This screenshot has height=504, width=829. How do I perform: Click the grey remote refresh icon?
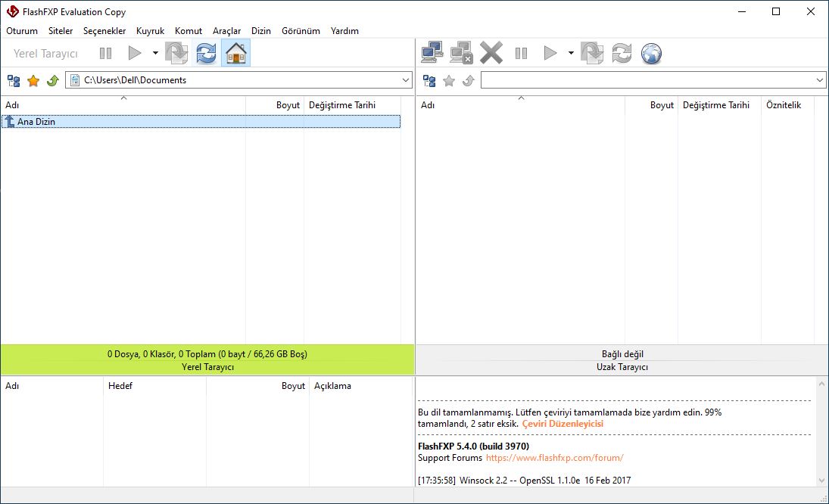click(x=622, y=53)
